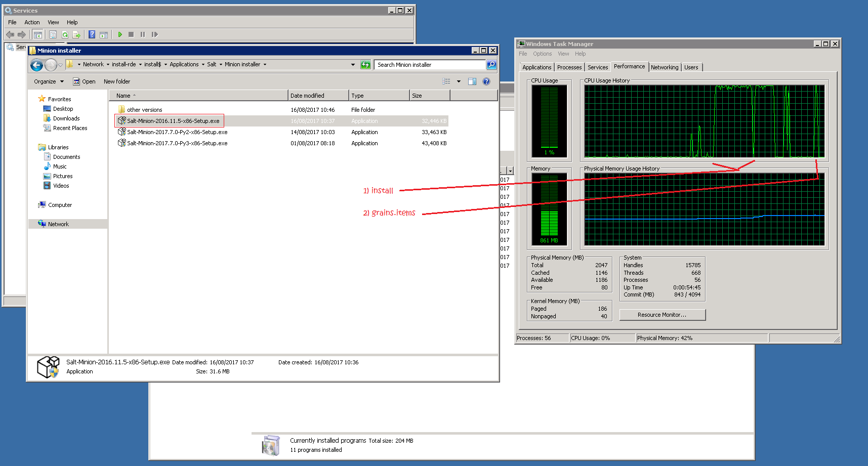Click the Pause Service icon in Services toolbar

click(x=142, y=34)
